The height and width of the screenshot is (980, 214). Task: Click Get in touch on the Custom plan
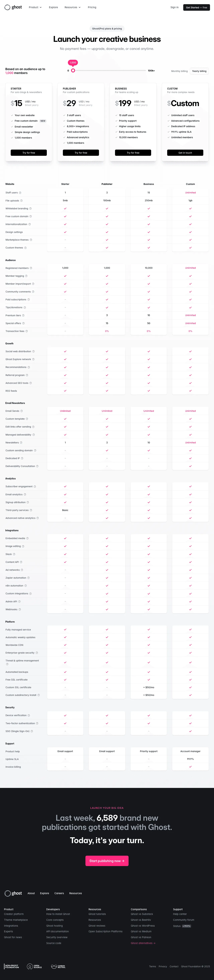tap(185, 153)
